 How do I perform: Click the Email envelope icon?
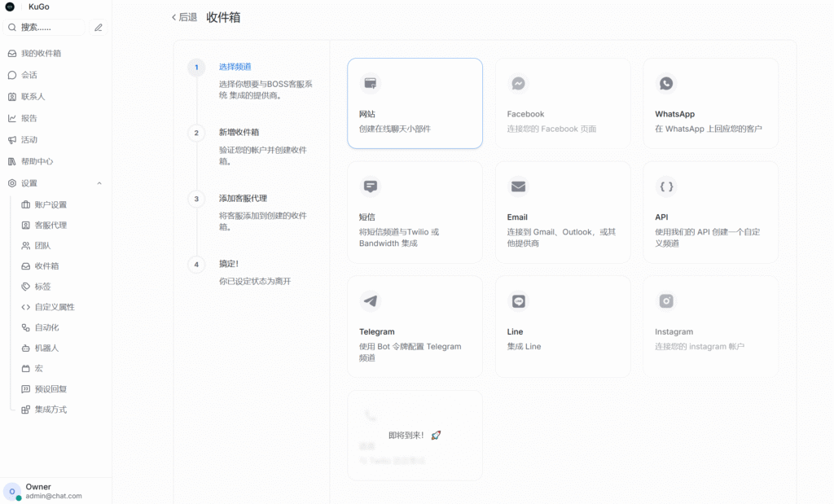pos(518,186)
